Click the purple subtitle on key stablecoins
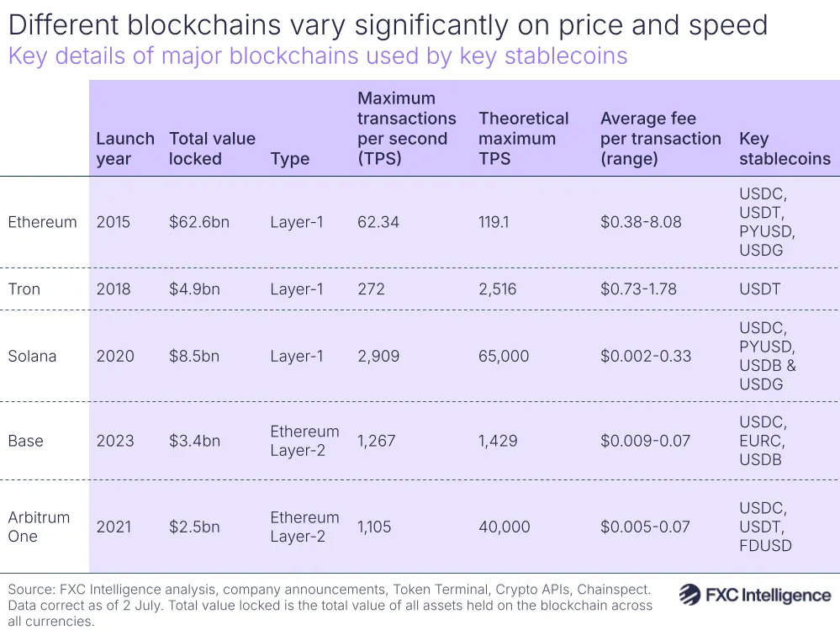This screenshot has width=840, height=630. pyautogui.click(x=318, y=56)
